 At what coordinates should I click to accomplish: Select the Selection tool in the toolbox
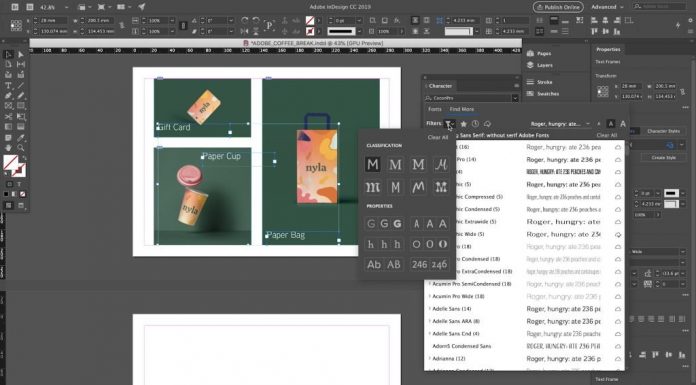8,54
